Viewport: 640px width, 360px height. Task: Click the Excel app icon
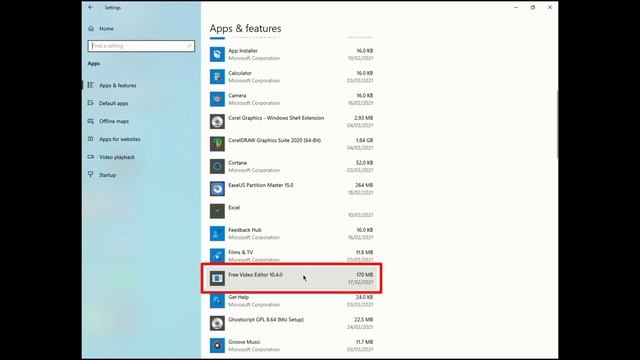[x=217, y=211]
